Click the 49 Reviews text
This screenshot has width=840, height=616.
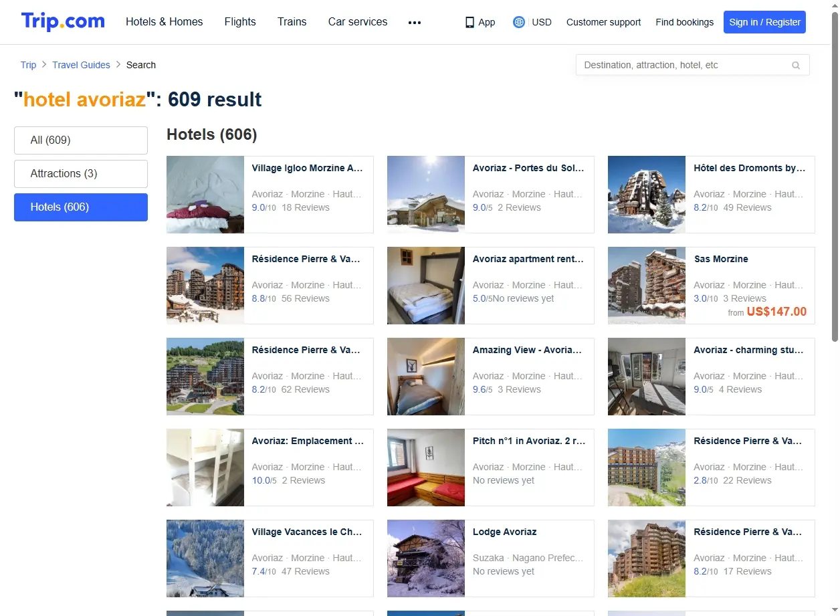pos(748,208)
